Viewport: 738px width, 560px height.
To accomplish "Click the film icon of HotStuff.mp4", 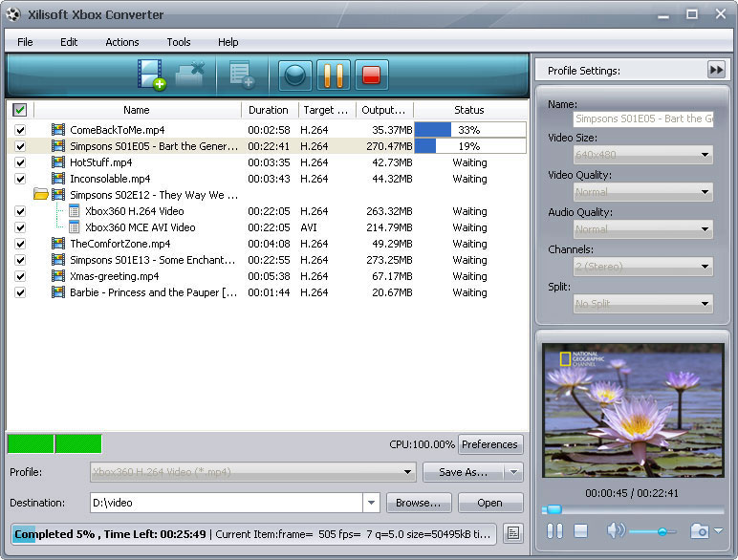I will (x=58, y=162).
